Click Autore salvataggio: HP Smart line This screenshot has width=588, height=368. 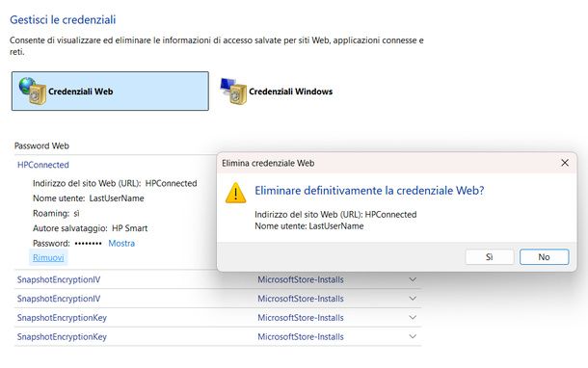tap(91, 228)
